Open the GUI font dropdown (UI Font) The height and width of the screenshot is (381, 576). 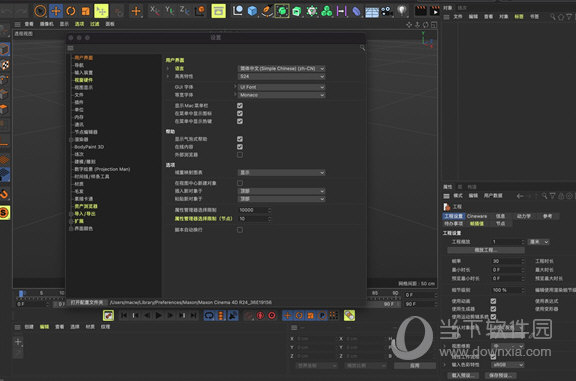[x=281, y=87]
